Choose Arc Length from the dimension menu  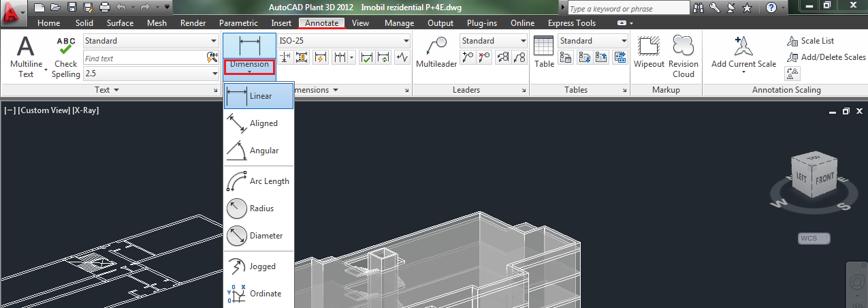tap(259, 181)
